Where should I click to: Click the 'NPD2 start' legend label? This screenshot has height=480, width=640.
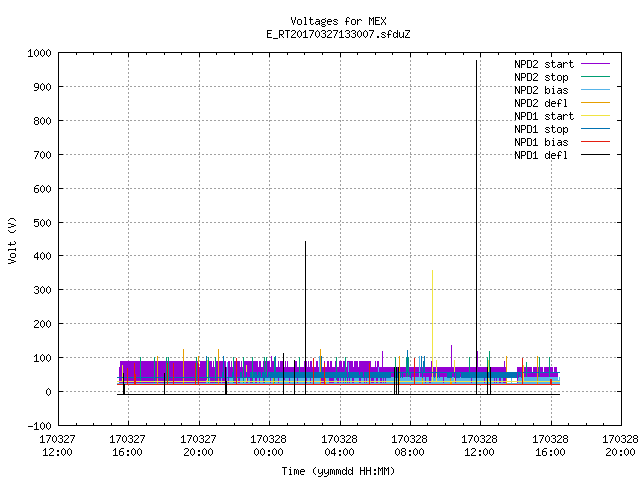[x=544, y=64]
